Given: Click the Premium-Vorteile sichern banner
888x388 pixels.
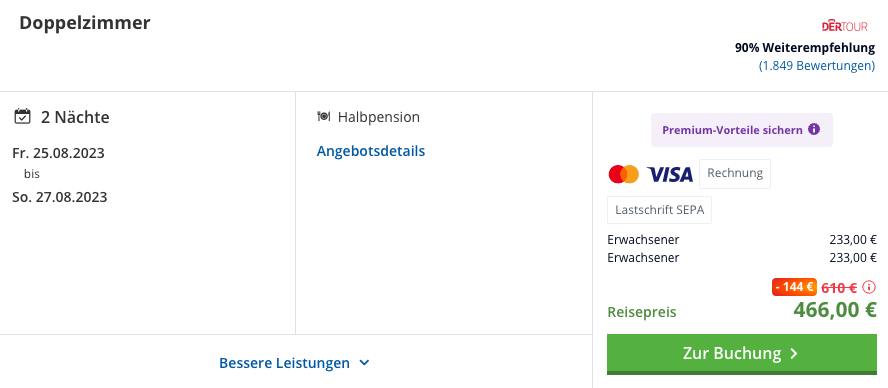Looking at the screenshot, I should click(742, 130).
